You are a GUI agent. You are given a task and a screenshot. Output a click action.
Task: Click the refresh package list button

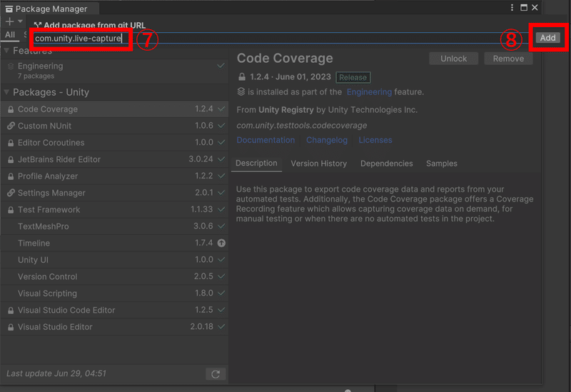pos(216,374)
